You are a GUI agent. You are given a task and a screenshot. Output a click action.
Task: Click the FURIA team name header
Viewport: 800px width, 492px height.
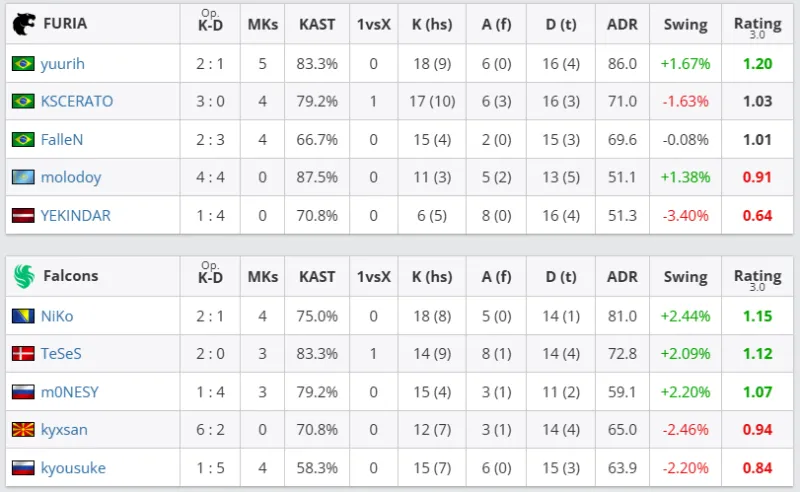pyautogui.click(x=65, y=24)
